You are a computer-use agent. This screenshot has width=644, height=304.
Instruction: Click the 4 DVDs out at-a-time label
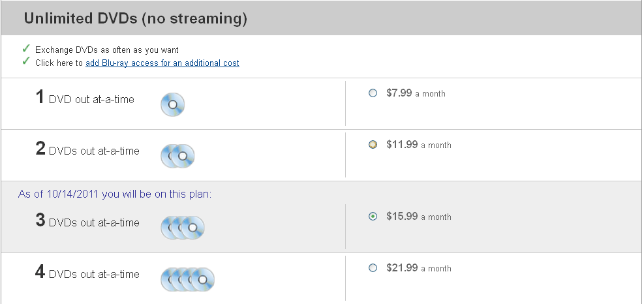[x=87, y=273]
